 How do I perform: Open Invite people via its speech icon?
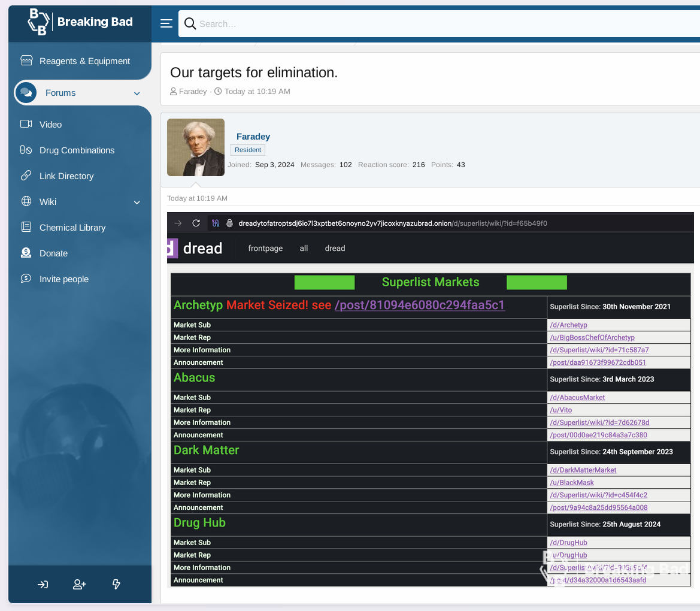point(26,279)
